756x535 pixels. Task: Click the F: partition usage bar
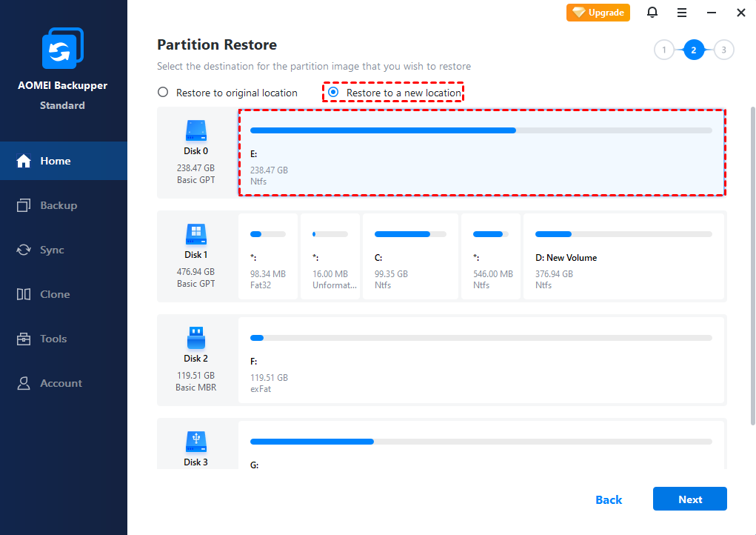[x=481, y=338]
